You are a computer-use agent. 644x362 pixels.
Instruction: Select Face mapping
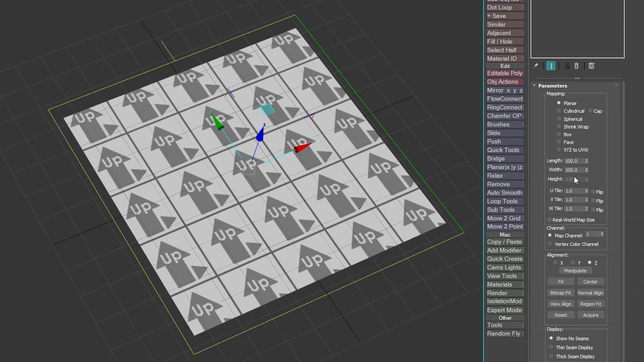pos(559,142)
